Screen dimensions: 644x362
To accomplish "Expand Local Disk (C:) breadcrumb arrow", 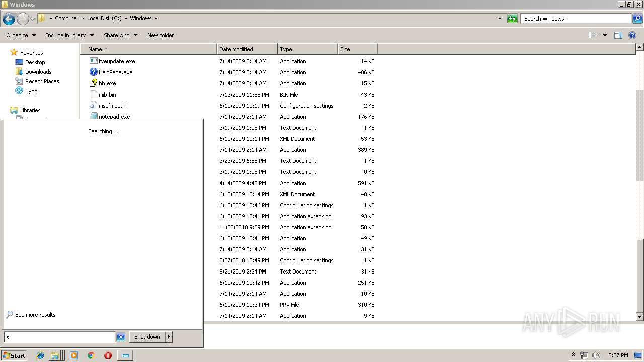I will (126, 18).
